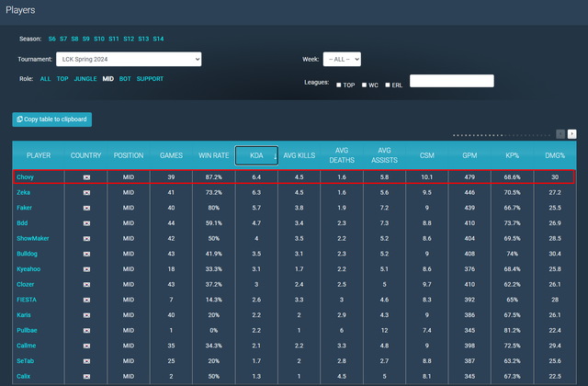Open Bulldog's player page
This screenshot has height=386, width=588.
click(x=27, y=254)
